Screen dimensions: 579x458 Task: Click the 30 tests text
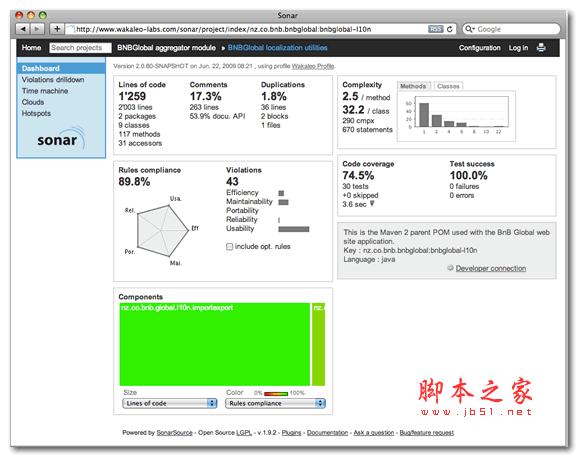pos(355,186)
